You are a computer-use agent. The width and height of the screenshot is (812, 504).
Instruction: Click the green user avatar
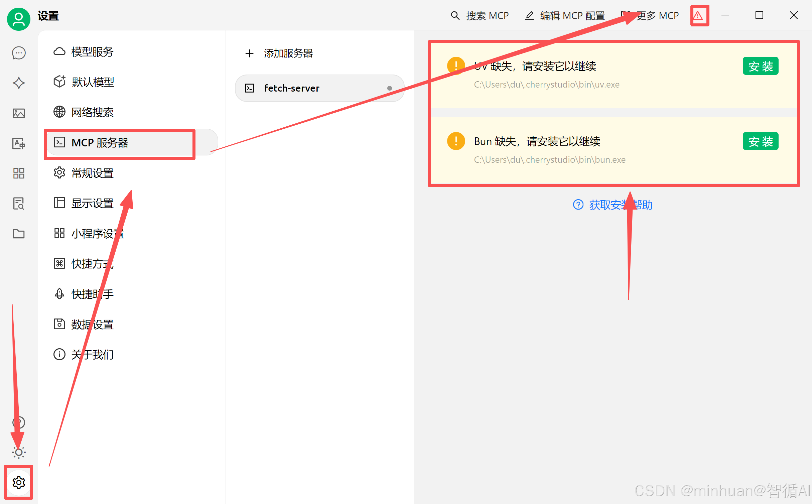(x=19, y=19)
